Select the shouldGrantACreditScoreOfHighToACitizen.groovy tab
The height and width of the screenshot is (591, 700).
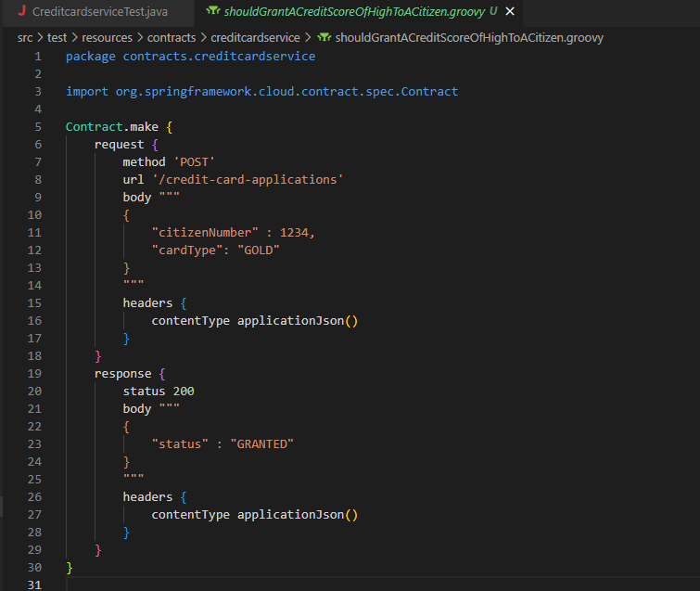tap(354, 12)
